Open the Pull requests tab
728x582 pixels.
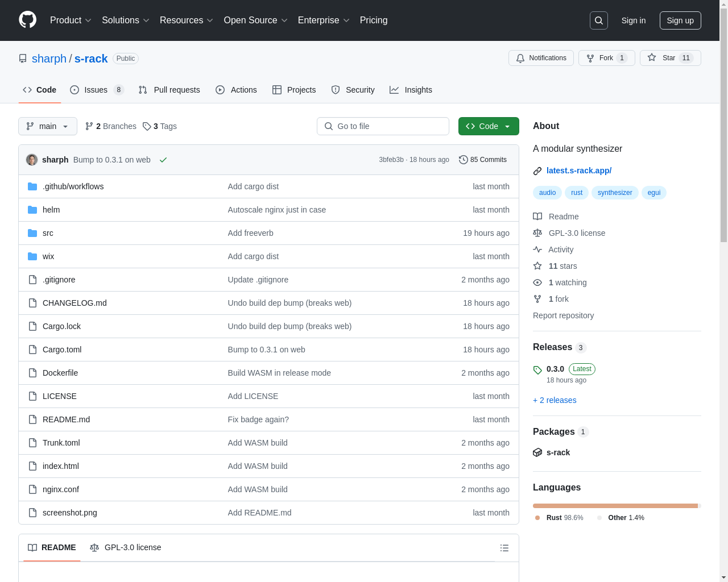169,90
